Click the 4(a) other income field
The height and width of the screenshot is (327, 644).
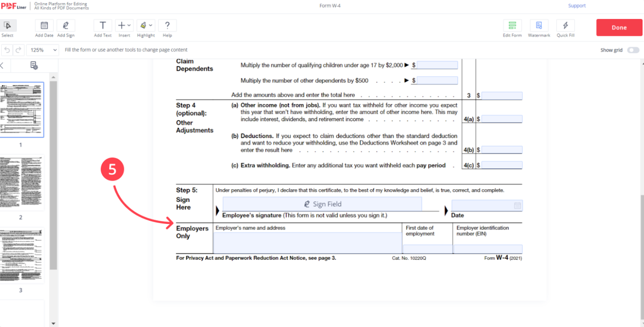(x=502, y=119)
